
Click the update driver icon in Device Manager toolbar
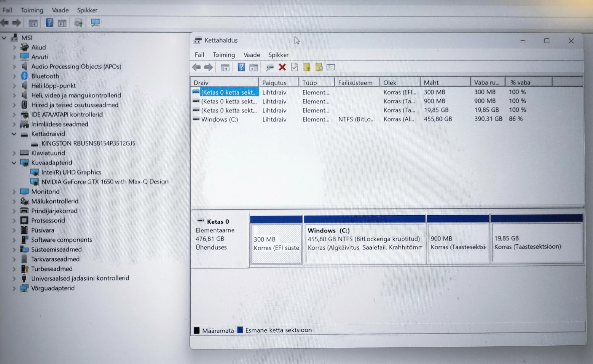[79, 23]
